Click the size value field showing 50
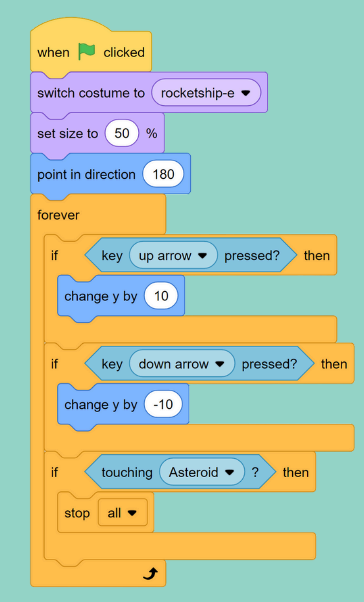The width and height of the screenshot is (364, 602). [122, 134]
